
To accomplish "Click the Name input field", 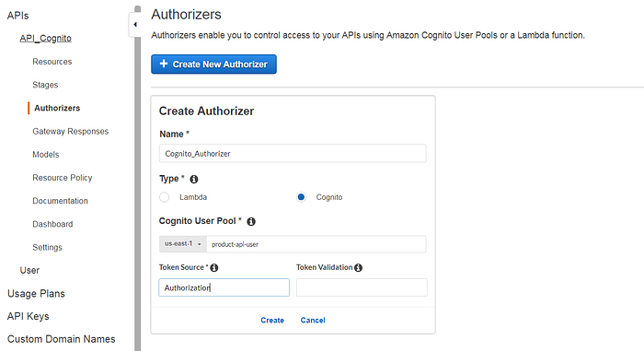I will 293,154.
